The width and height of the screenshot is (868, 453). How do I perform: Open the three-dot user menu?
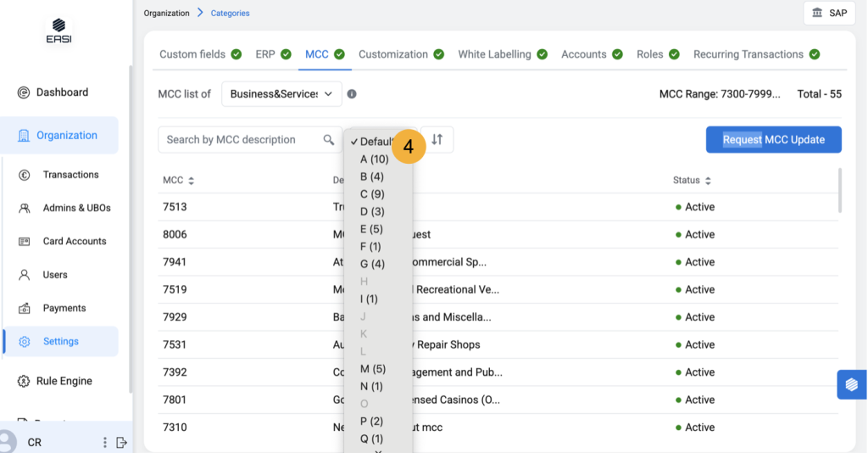(105, 442)
